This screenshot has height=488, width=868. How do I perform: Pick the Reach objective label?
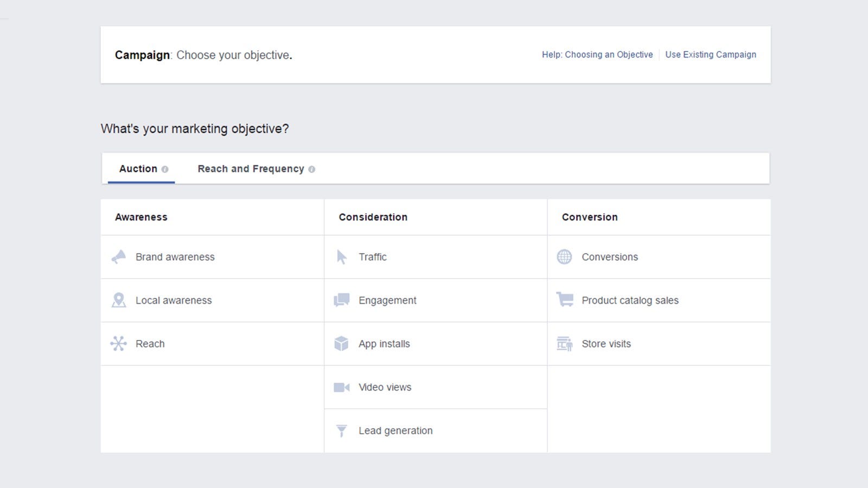tap(150, 344)
